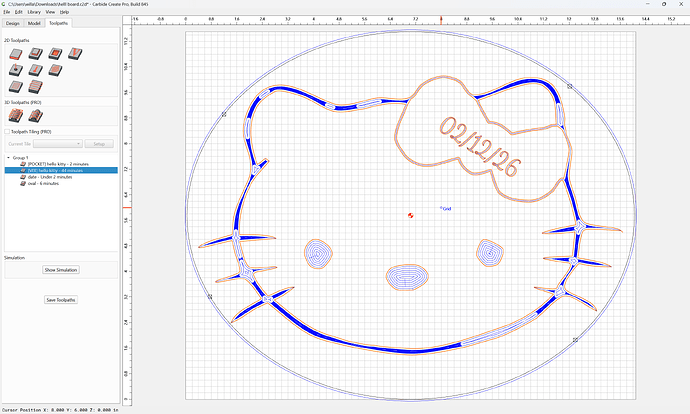Click the Setup button for tiling
This screenshot has width=690, height=414.
click(x=99, y=144)
